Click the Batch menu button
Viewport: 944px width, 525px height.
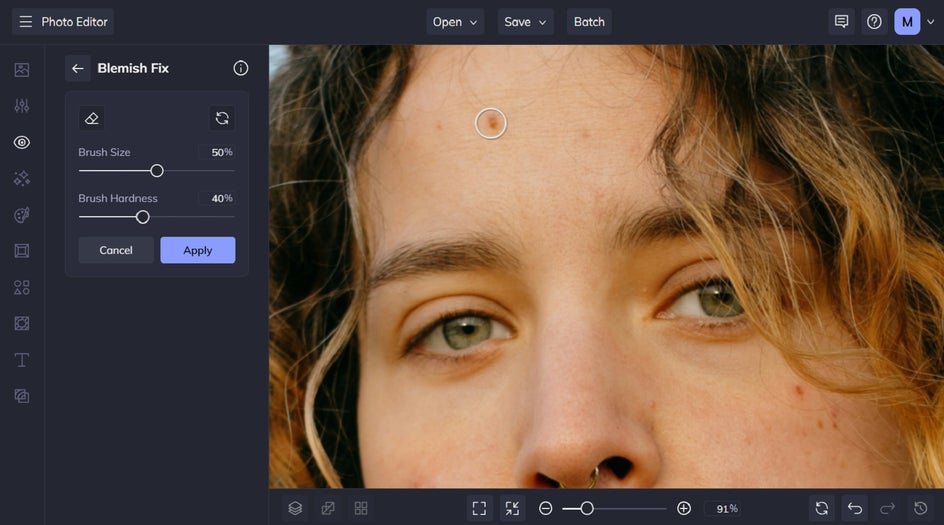click(x=589, y=22)
